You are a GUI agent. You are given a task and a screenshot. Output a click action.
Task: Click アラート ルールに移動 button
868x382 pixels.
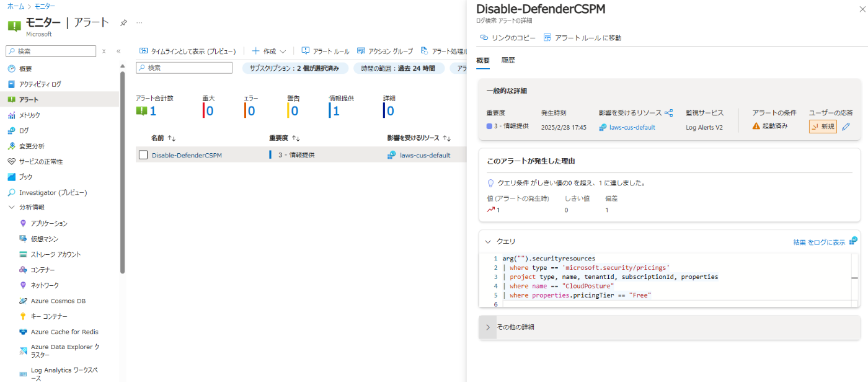tap(582, 38)
